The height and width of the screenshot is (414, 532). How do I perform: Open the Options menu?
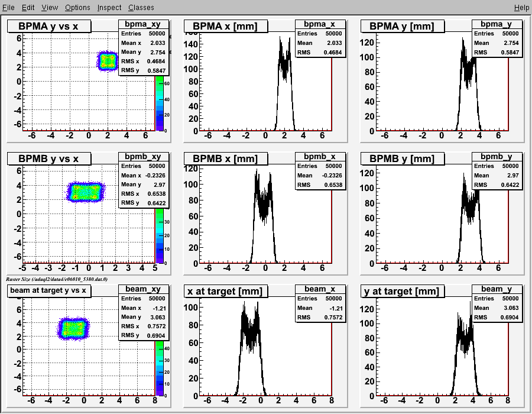pos(77,8)
